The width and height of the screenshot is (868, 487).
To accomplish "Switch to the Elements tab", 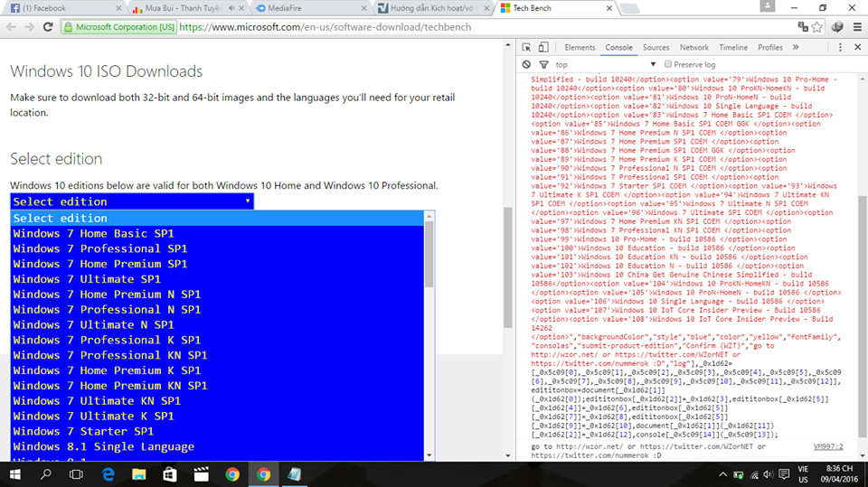I will click(580, 48).
